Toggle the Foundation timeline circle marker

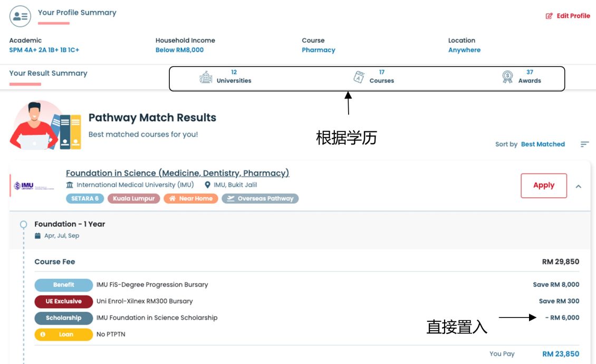(23, 225)
